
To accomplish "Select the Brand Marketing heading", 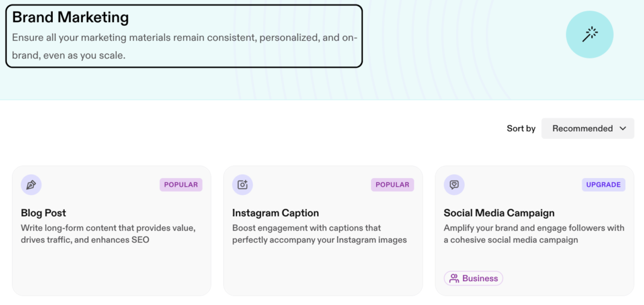I will tap(70, 18).
